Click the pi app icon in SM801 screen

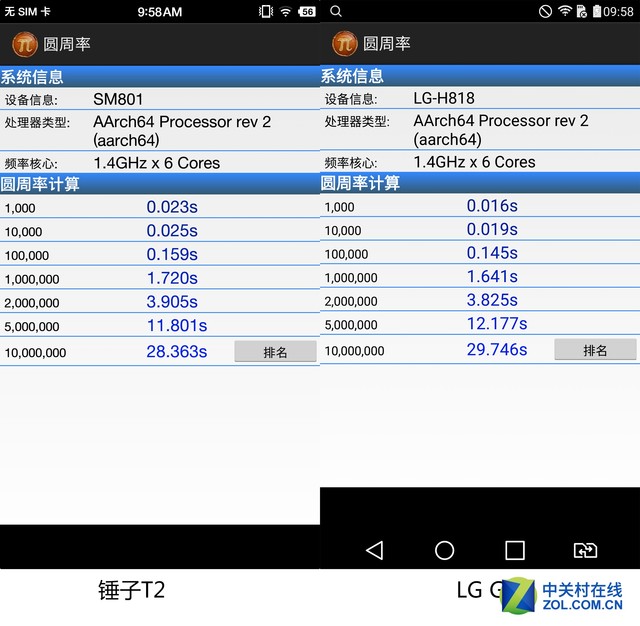(24, 45)
